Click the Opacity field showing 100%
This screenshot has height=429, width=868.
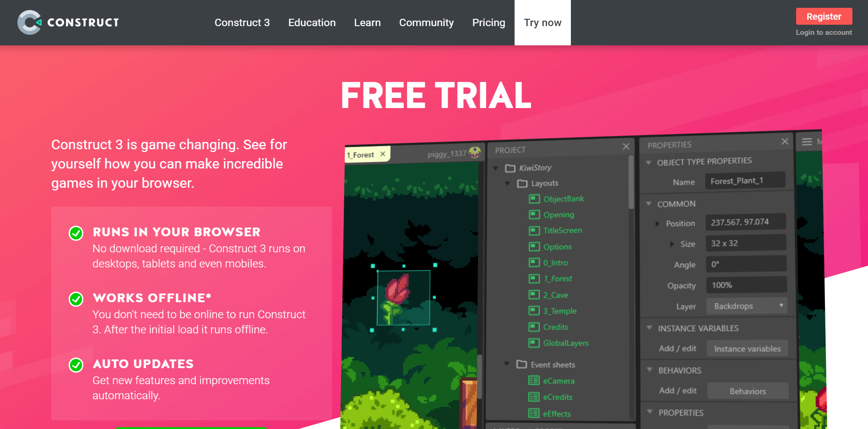(x=746, y=285)
